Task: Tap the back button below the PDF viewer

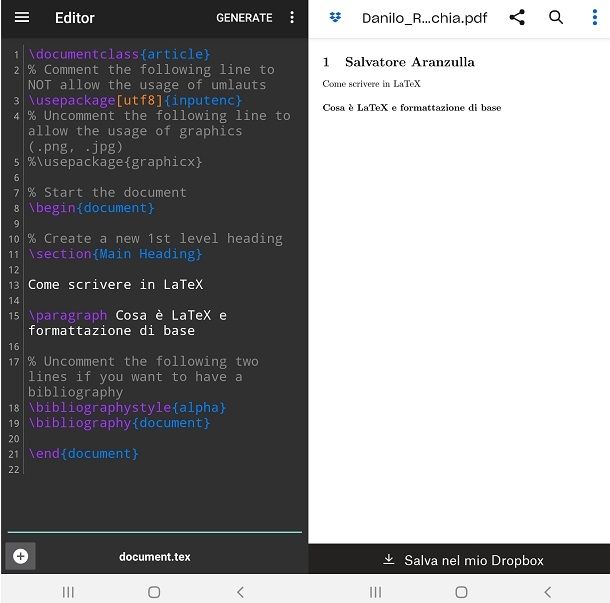Action: coord(548,592)
